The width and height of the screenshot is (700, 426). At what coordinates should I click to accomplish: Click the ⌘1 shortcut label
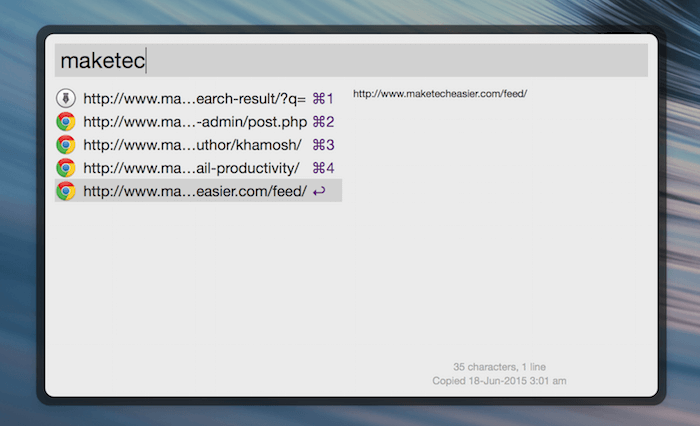[x=323, y=99]
